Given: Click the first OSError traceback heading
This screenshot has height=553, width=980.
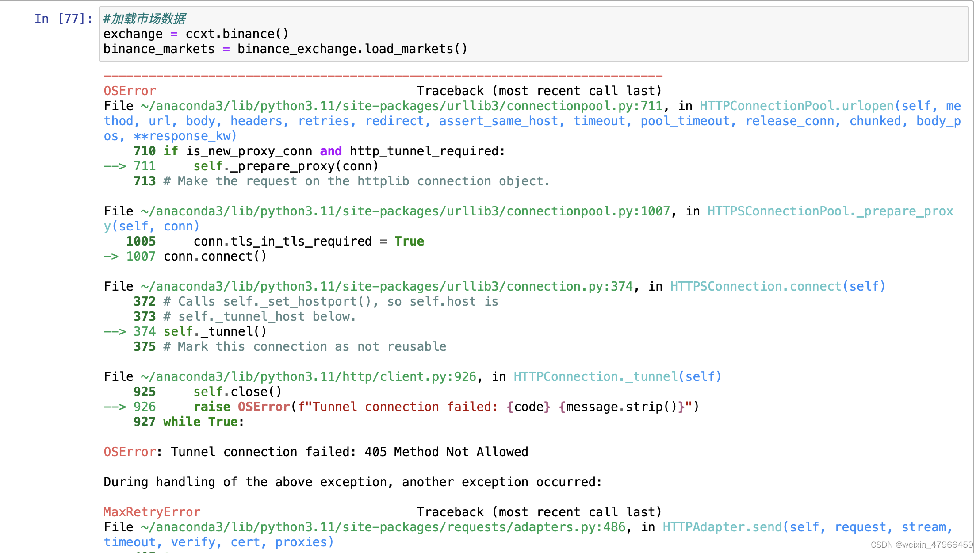Looking at the screenshot, I should [130, 91].
